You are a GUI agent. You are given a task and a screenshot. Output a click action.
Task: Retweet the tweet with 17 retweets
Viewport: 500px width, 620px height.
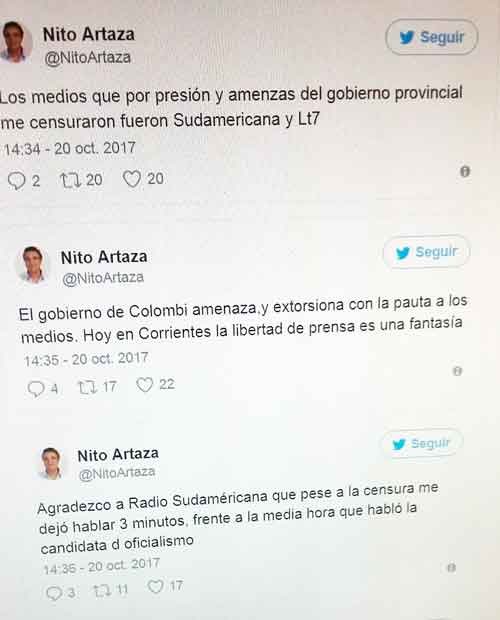88,387
